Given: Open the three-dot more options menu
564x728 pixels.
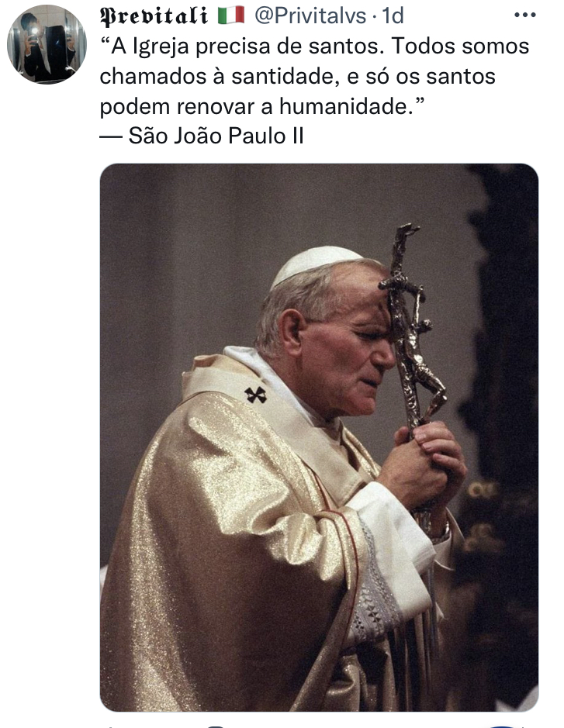Looking at the screenshot, I should pos(525,16).
